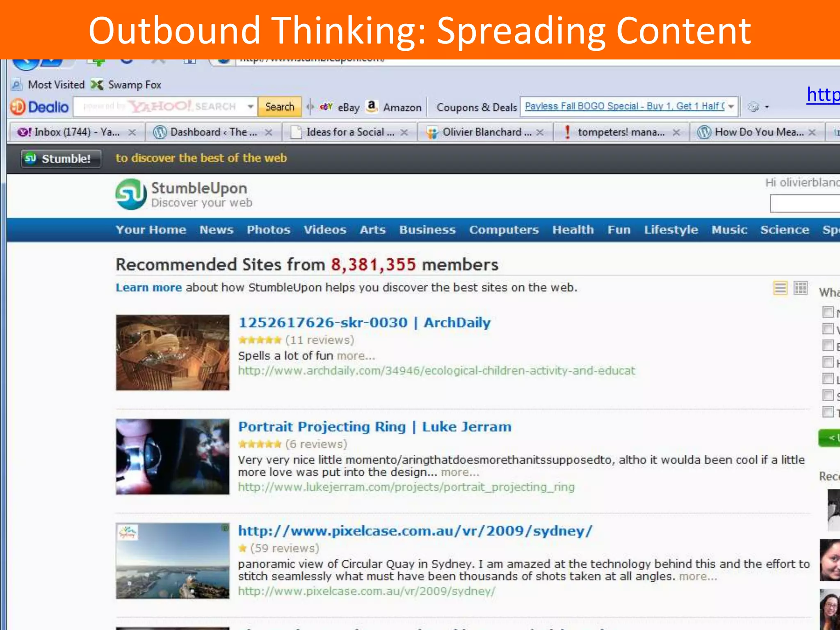Open Portrait Projecting Ring | Luke Jerram link

click(375, 427)
